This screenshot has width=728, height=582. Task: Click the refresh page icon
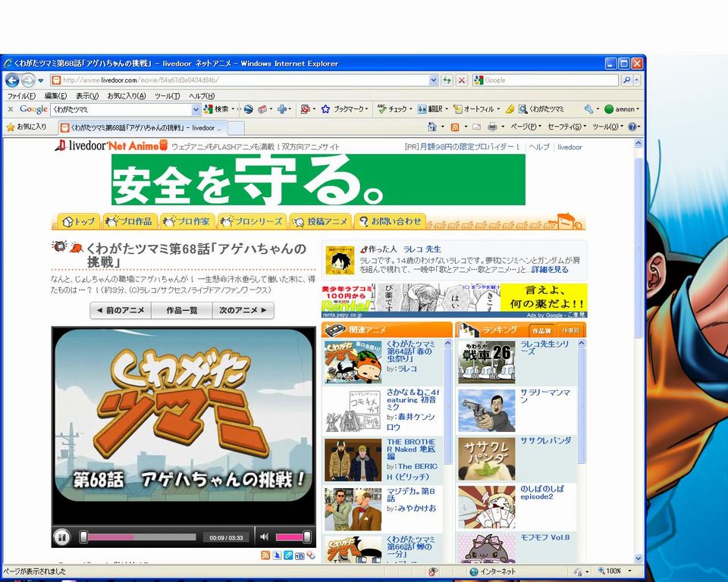coord(447,80)
